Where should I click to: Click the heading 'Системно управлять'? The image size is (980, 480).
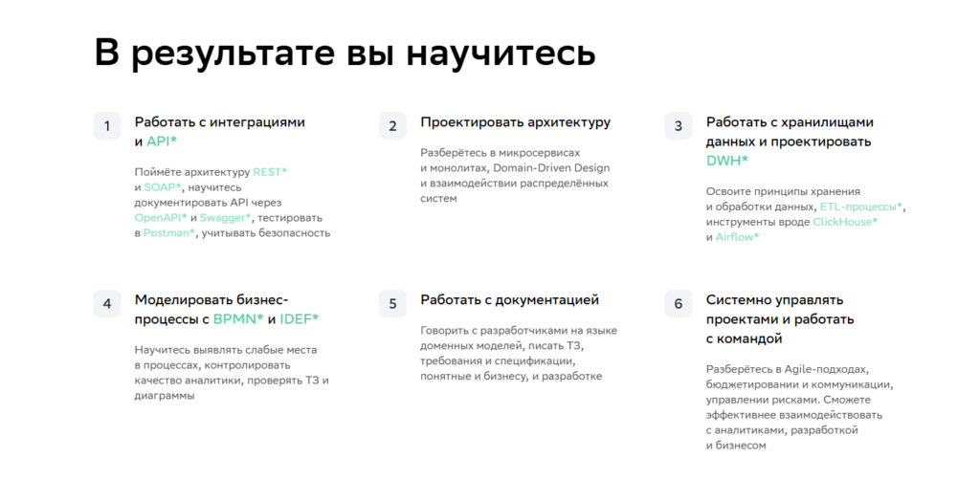pyautogui.click(x=775, y=300)
